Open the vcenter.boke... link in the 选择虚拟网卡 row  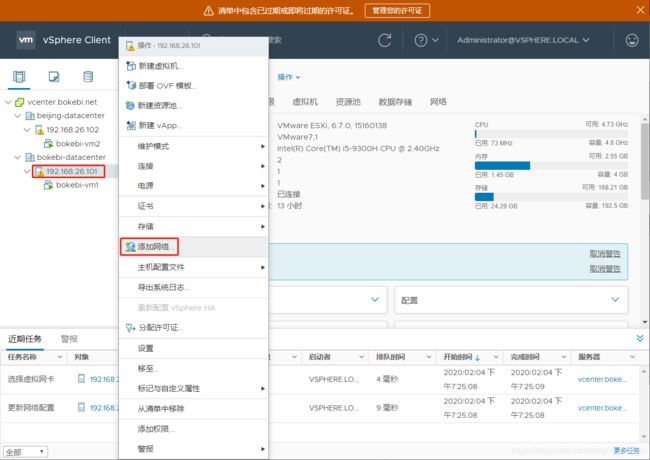602,379
